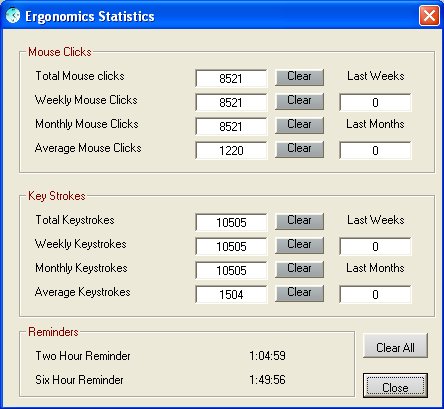Clear the Weekly Keystrokes count
The width and height of the screenshot is (444, 409).
pyautogui.click(x=299, y=245)
